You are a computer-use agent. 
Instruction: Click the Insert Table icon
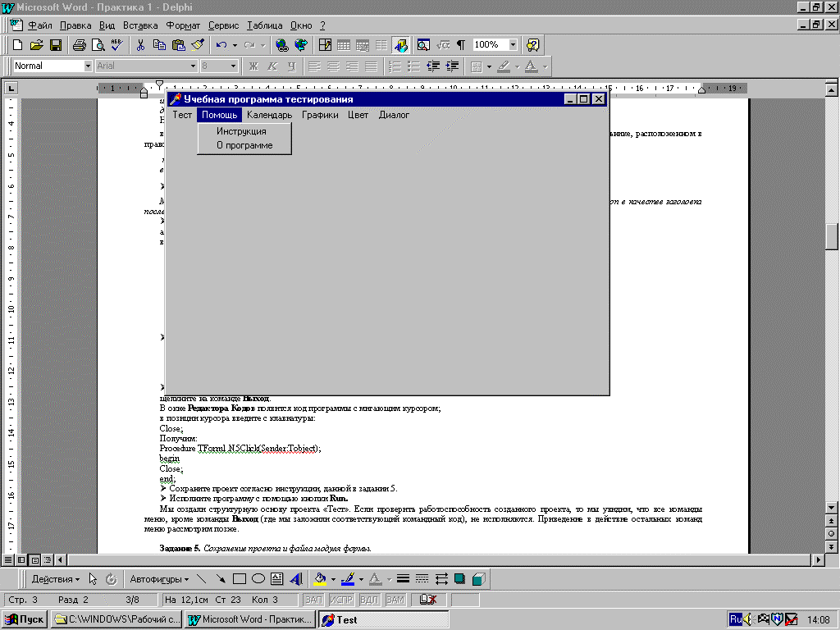(x=344, y=45)
